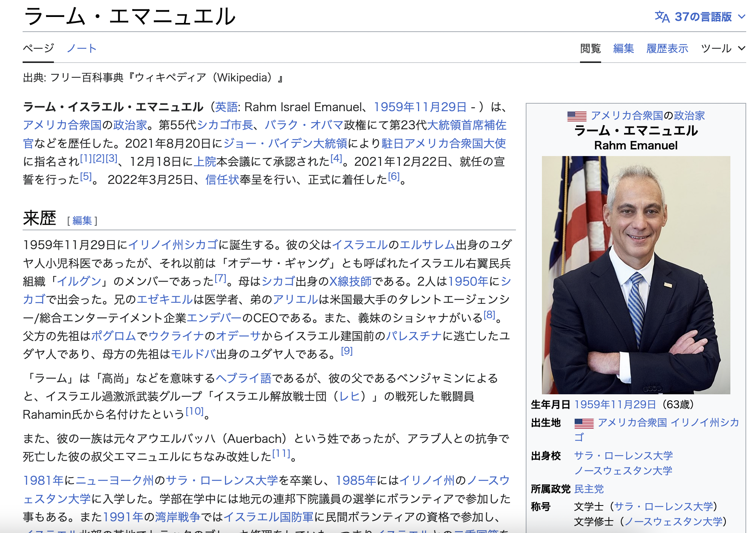
Task: Open the ジョー・バイデン大統領 link
Action: [x=285, y=143]
